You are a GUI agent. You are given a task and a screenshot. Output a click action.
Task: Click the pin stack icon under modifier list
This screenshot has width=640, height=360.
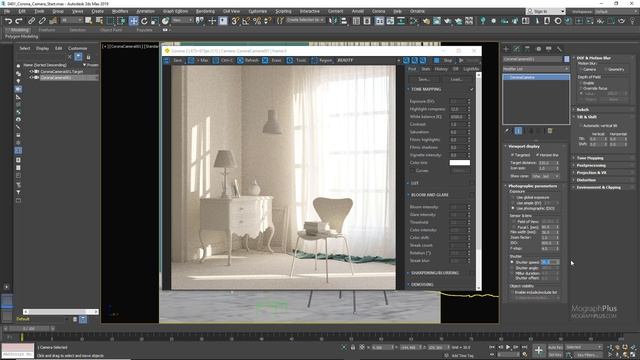click(x=507, y=131)
